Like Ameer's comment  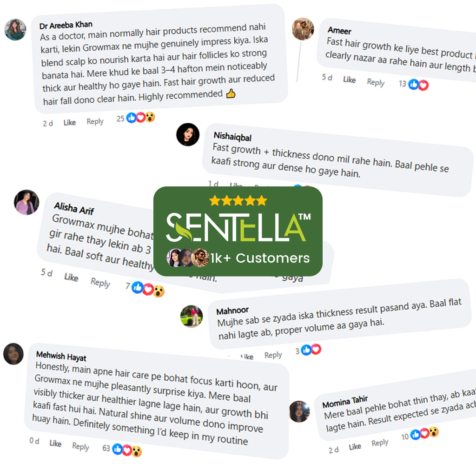click(349, 80)
